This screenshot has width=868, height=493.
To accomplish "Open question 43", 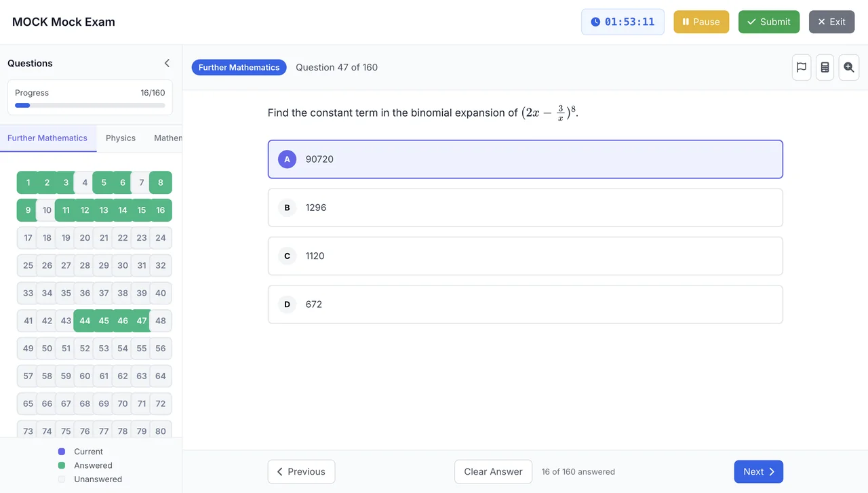I will click(x=66, y=321).
